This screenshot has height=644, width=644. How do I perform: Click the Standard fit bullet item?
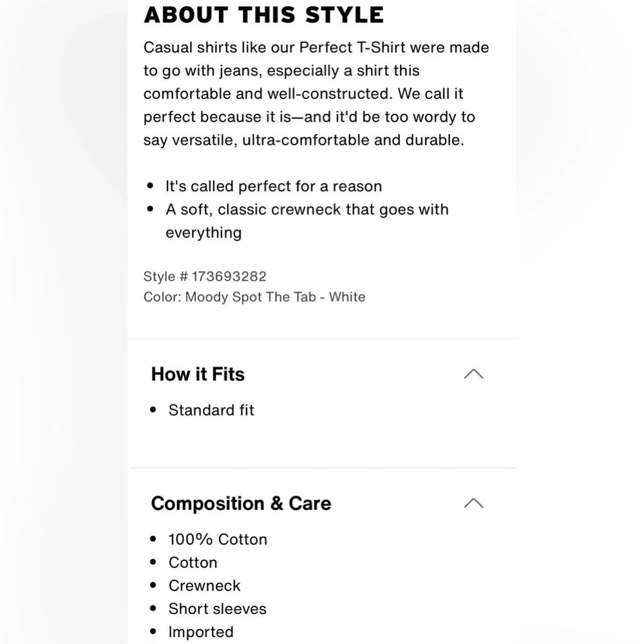(211, 410)
